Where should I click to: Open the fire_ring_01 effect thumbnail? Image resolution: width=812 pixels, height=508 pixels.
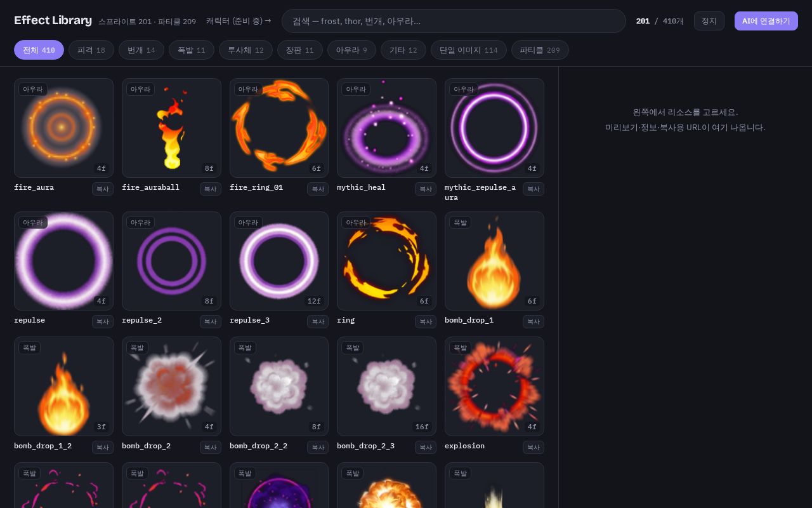(279, 128)
